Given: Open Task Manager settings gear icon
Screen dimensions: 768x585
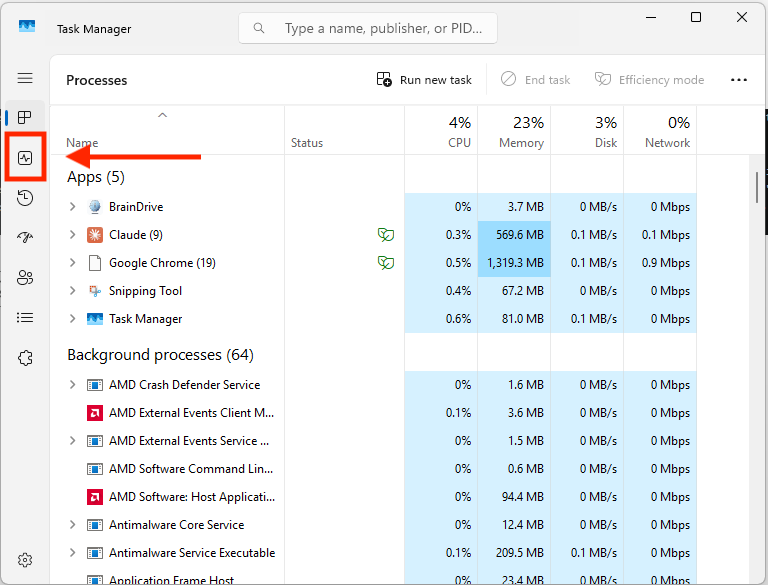Looking at the screenshot, I should [25, 560].
